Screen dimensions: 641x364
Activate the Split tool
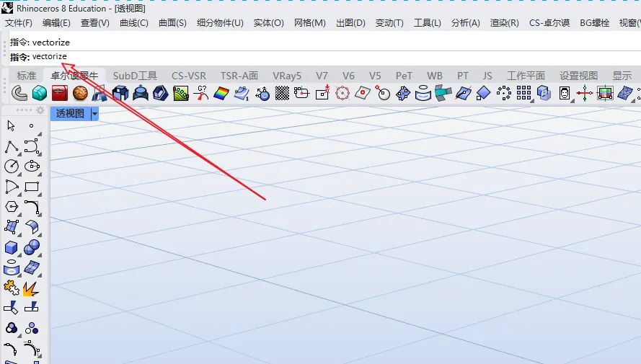click(32, 308)
